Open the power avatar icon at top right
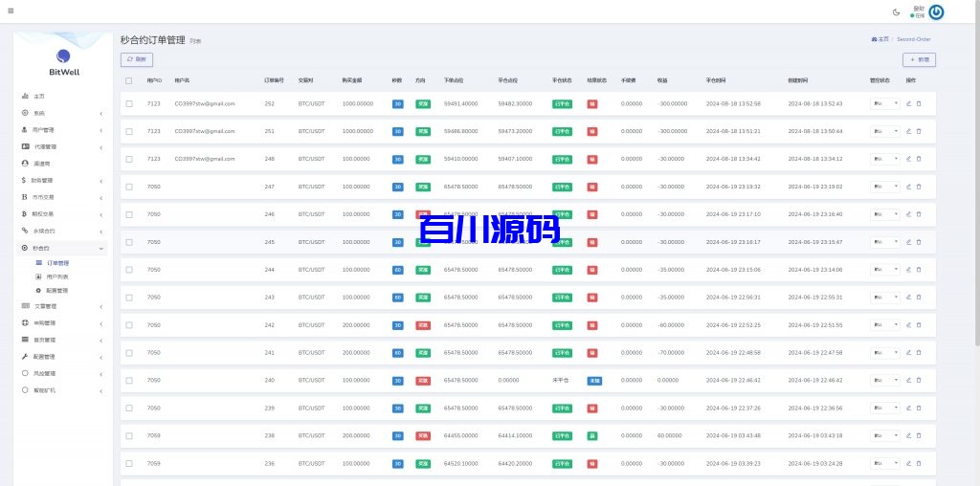Screen dimensions: 980x486 (936, 11)
